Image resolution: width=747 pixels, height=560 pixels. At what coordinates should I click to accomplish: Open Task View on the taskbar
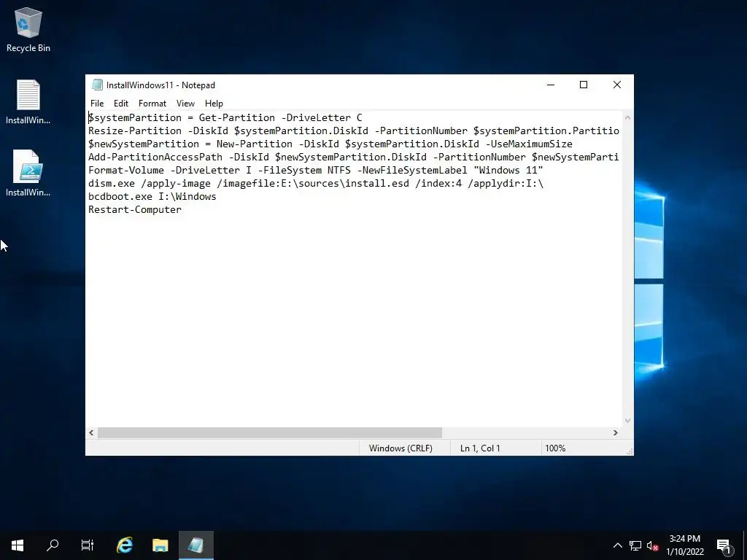pyautogui.click(x=88, y=545)
